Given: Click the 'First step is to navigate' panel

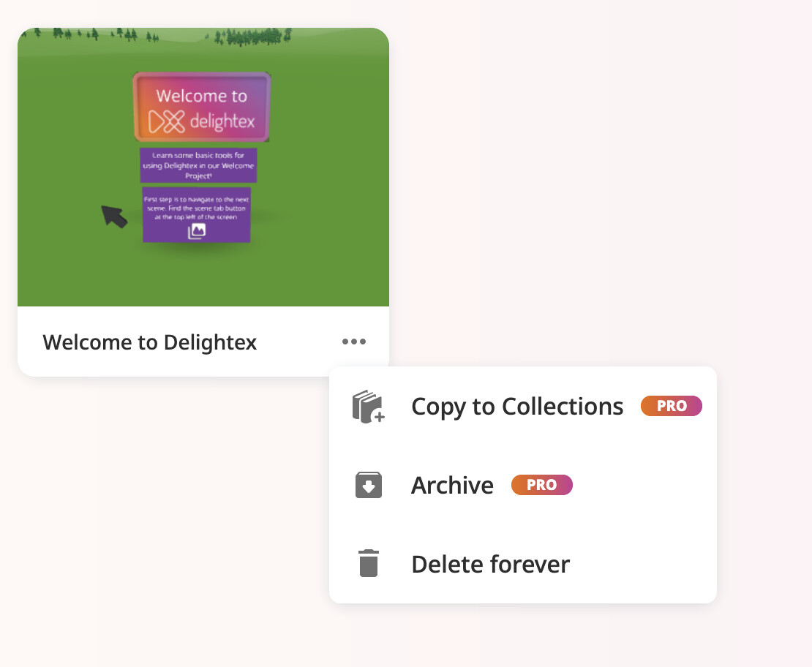Looking at the screenshot, I should click(197, 214).
